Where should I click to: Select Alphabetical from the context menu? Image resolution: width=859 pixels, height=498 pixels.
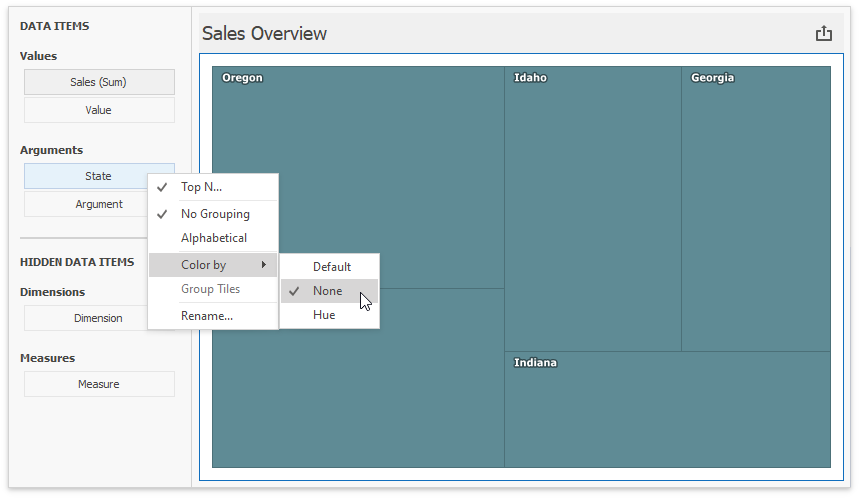(213, 238)
